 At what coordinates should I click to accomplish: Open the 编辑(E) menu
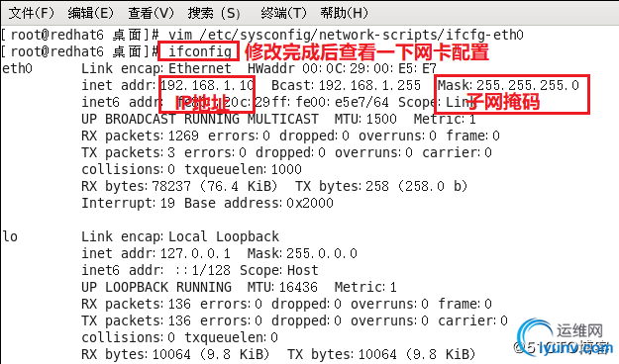[x=90, y=13]
